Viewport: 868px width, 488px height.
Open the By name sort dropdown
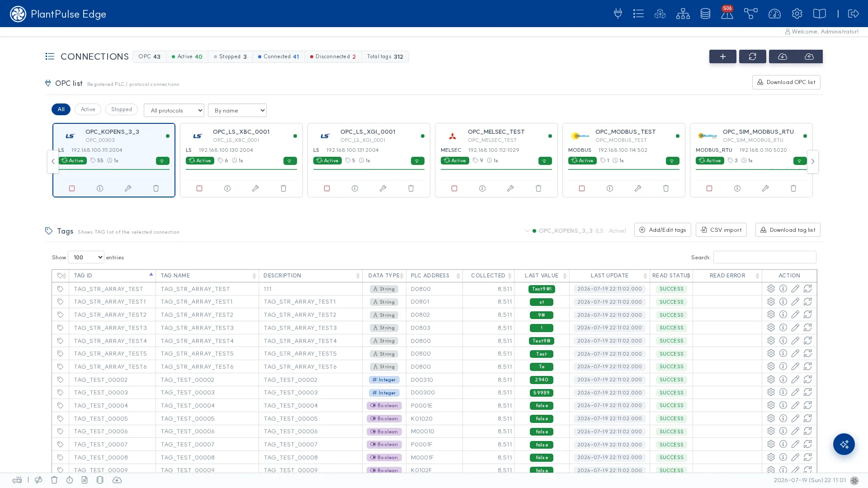click(x=237, y=110)
